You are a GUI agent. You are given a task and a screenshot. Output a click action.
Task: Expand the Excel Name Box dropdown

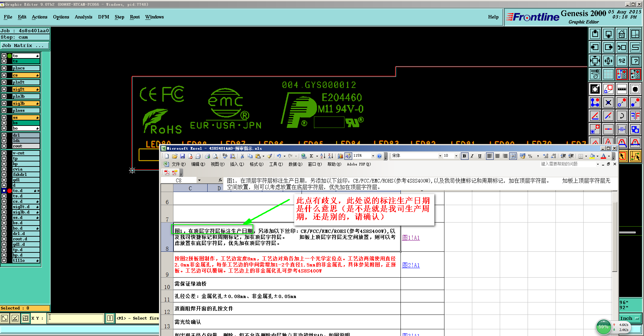click(x=199, y=180)
